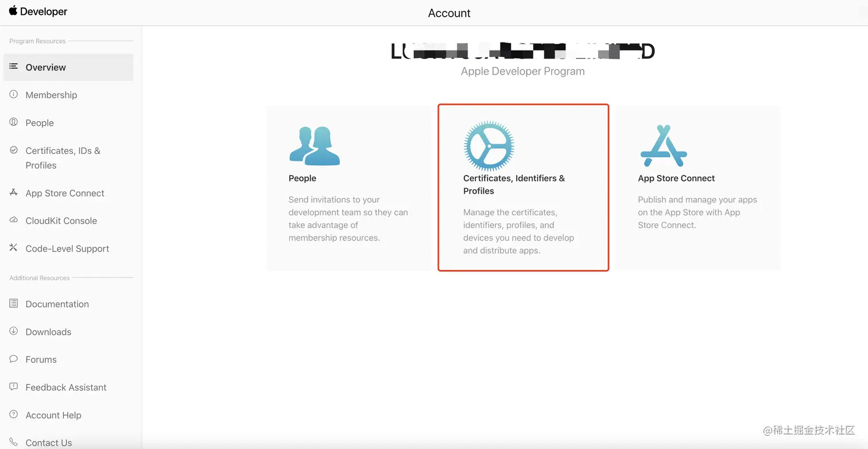Click the Certificates checkmark badge icon in sidebar
The image size is (868, 449).
pos(14,150)
